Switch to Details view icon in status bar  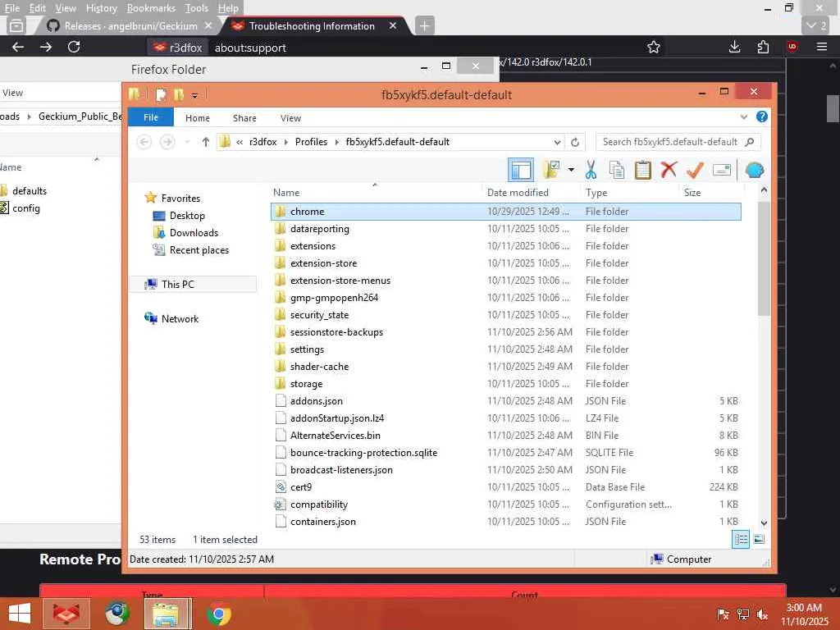(x=741, y=539)
